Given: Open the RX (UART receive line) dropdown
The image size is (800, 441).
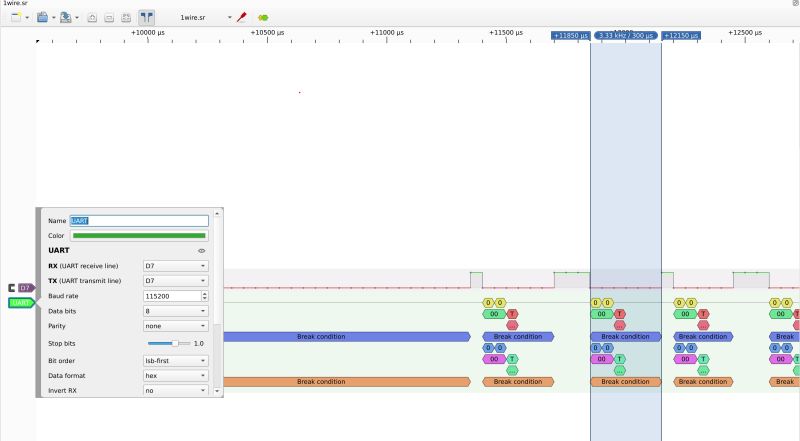Looking at the screenshot, I should (176, 266).
